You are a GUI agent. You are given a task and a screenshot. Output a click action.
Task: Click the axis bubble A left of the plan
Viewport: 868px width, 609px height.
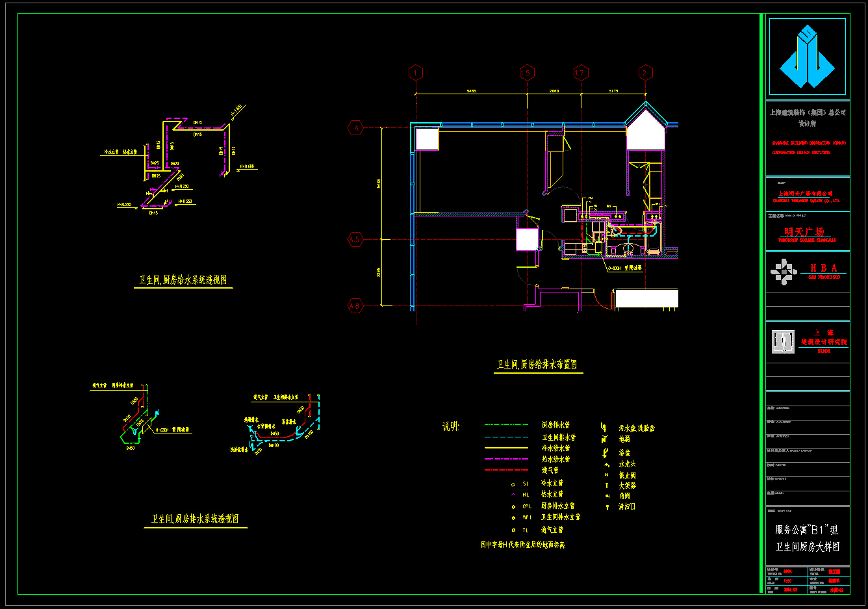pos(356,128)
